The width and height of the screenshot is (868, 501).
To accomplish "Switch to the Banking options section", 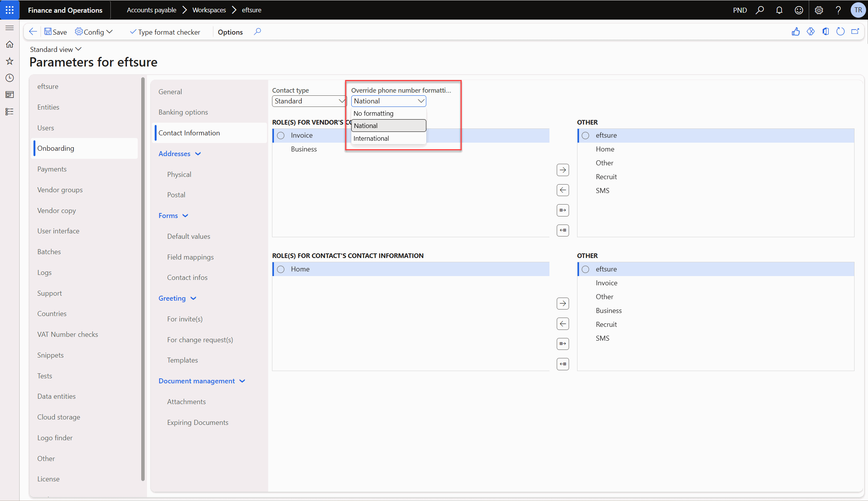I will point(210,112).
